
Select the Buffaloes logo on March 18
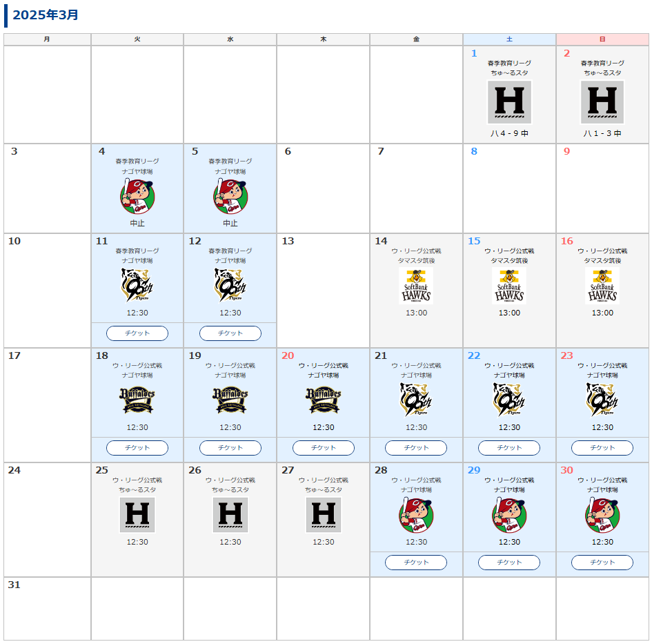pyautogui.click(x=137, y=400)
